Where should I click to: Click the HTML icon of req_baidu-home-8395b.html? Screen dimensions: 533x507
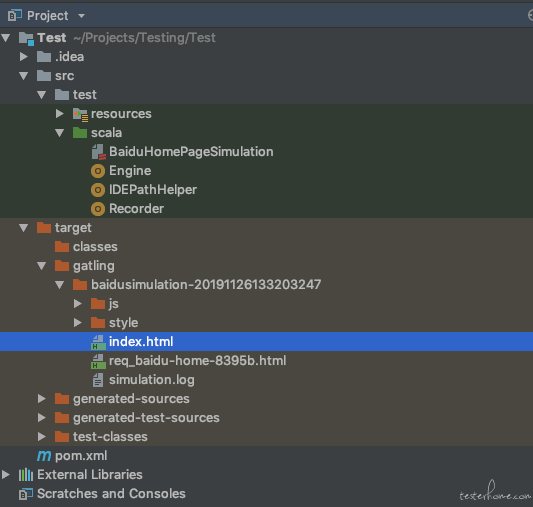coord(98,361)
